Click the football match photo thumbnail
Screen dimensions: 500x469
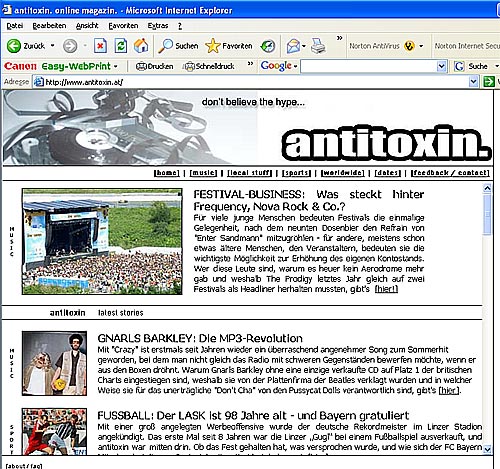pyautogui.click(x=54, y=431)
